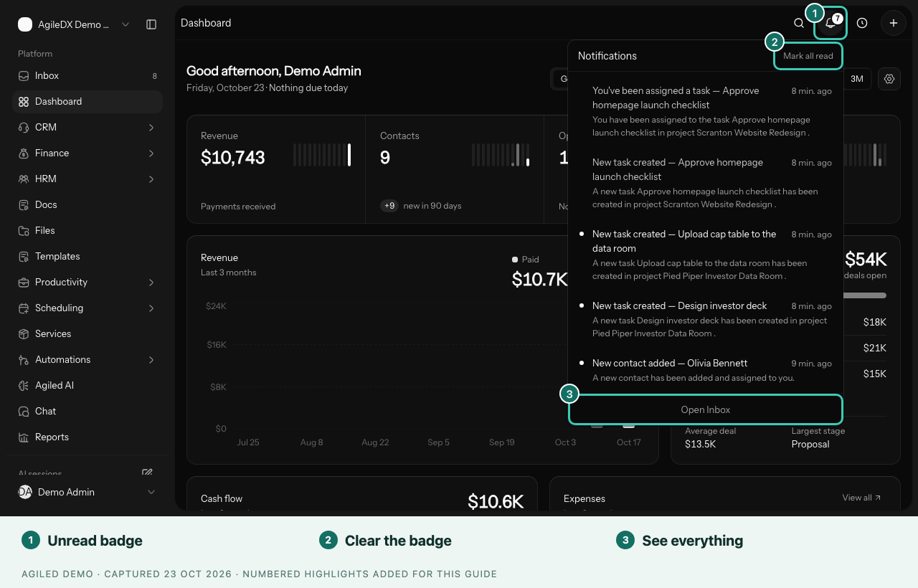This screenshot has width=918, height=588.
Task: Open Templates in the sidebar
Action: [87, 257]
